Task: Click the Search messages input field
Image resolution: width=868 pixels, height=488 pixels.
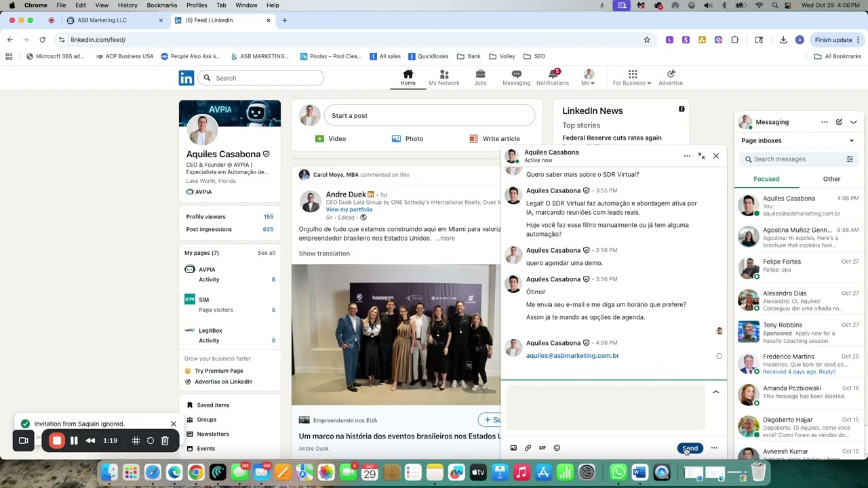Action: click(x=795, y=159)
